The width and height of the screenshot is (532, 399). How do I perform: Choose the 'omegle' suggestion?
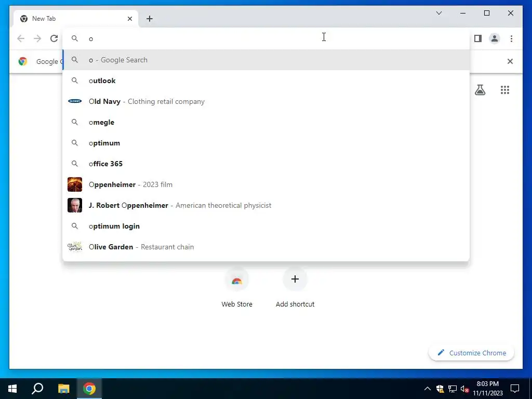(x=267, y=122)
